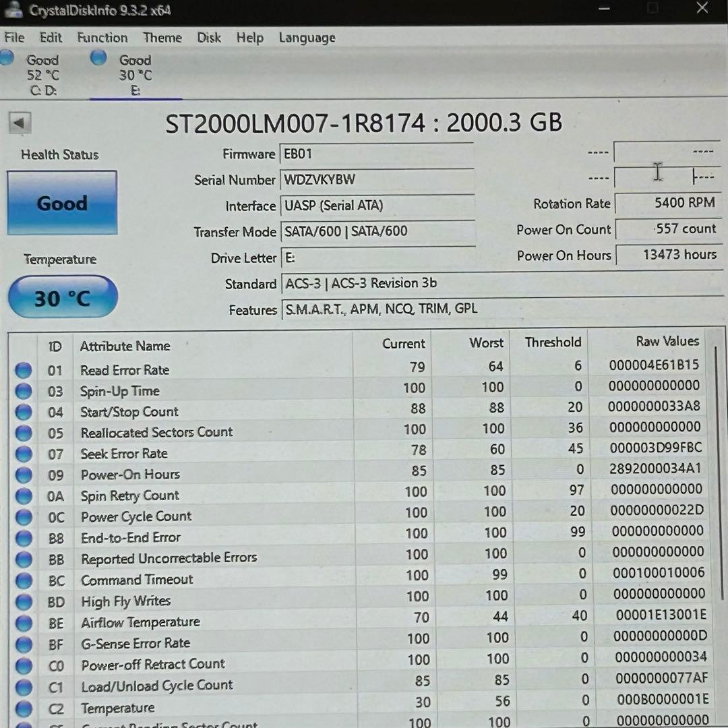Open the Theme menu
728x728 pixels.
coord(162,38)
